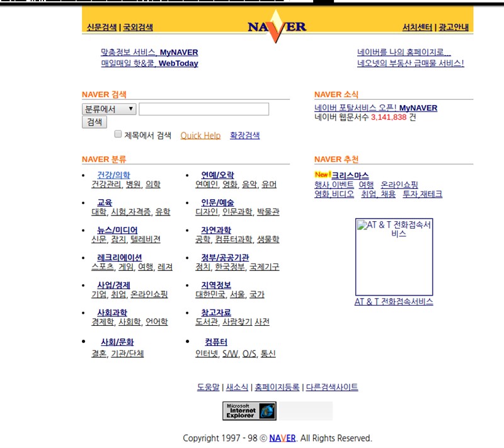Screen dimensions: 504x448
Task: Open the 레크리에이션 category
Action: (120, 258)
